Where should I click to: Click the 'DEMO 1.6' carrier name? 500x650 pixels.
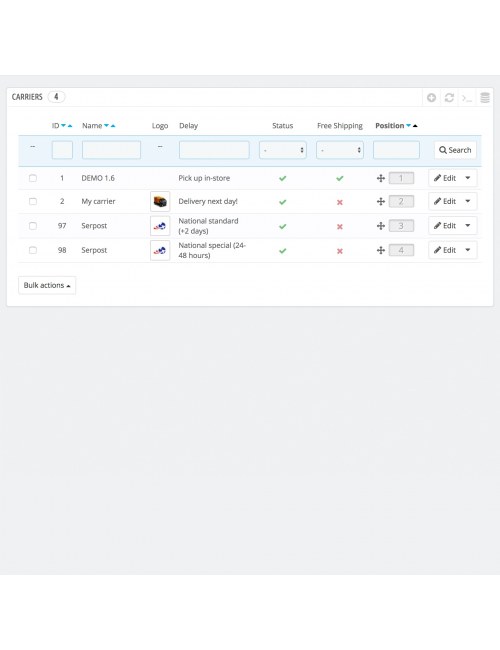[98, 178]
